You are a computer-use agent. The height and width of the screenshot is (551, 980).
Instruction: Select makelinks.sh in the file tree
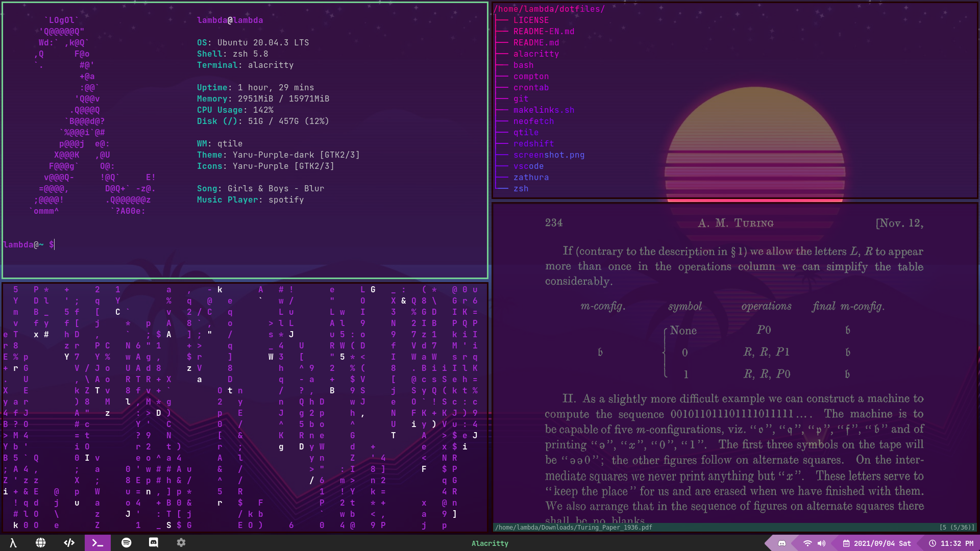pos(544,110)
